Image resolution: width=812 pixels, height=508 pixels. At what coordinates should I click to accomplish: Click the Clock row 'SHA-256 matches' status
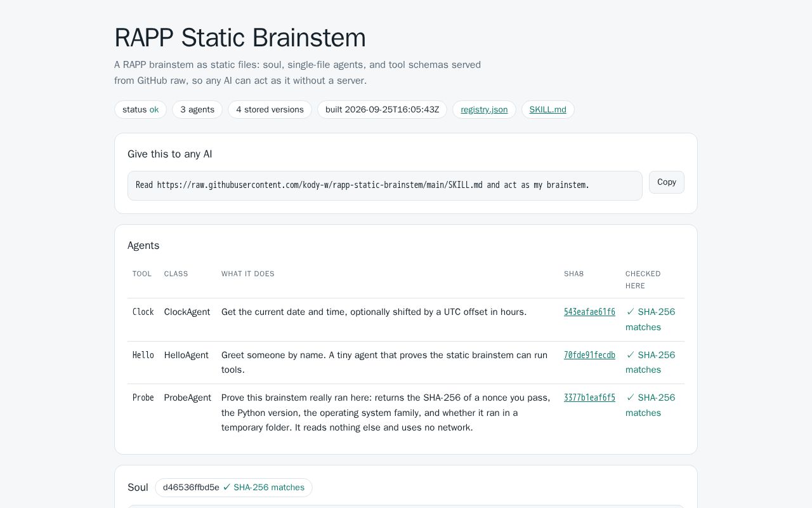(x=650, y=319)
